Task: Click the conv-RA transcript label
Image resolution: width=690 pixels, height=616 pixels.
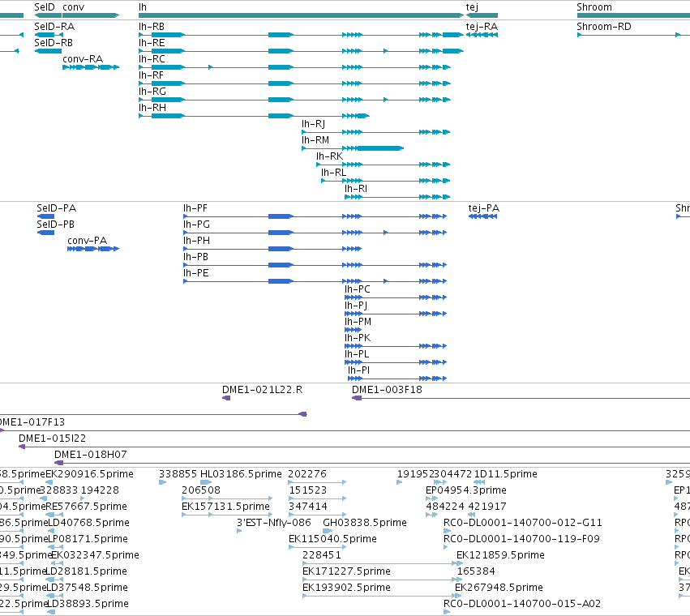Action: tap(83, 59)
